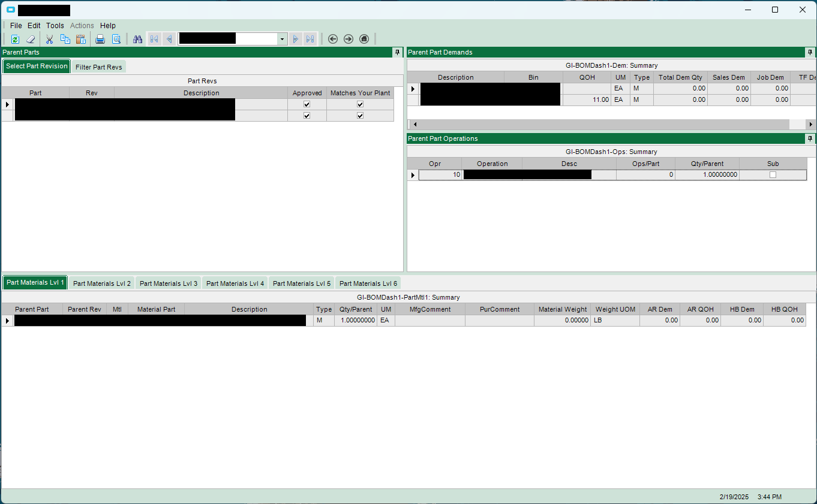Click the application icon in title bar
The width and height of the screenshot is (817, 504).
pyautogui.click(x=10, y=10)
